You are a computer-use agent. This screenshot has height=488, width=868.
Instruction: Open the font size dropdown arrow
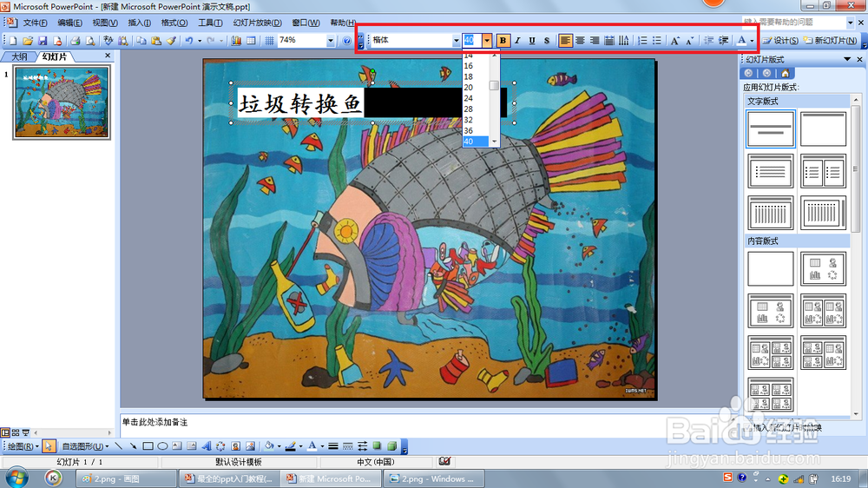pyautogui.click(x=487, y=41)
